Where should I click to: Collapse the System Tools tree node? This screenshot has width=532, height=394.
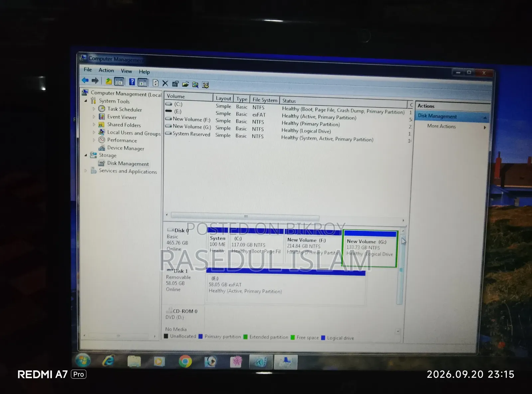pyautogui.click(x=86, y=100)
